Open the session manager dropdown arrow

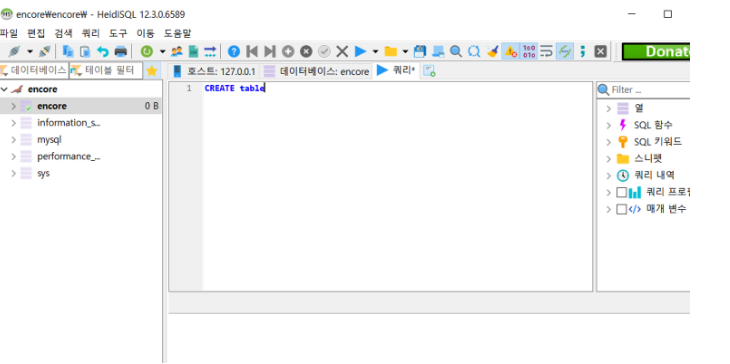click(x=30, y=51)
